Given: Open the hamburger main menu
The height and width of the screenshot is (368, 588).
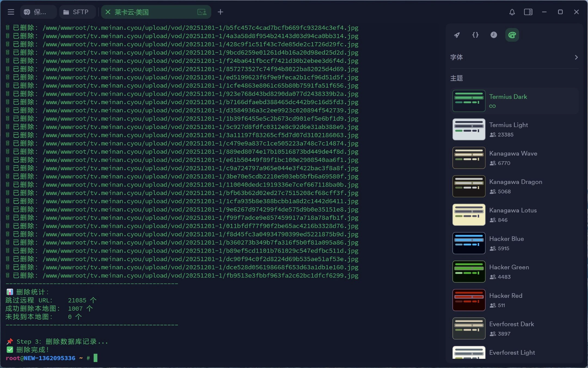Looking at the screenshot, I should [x=11, y=12].
